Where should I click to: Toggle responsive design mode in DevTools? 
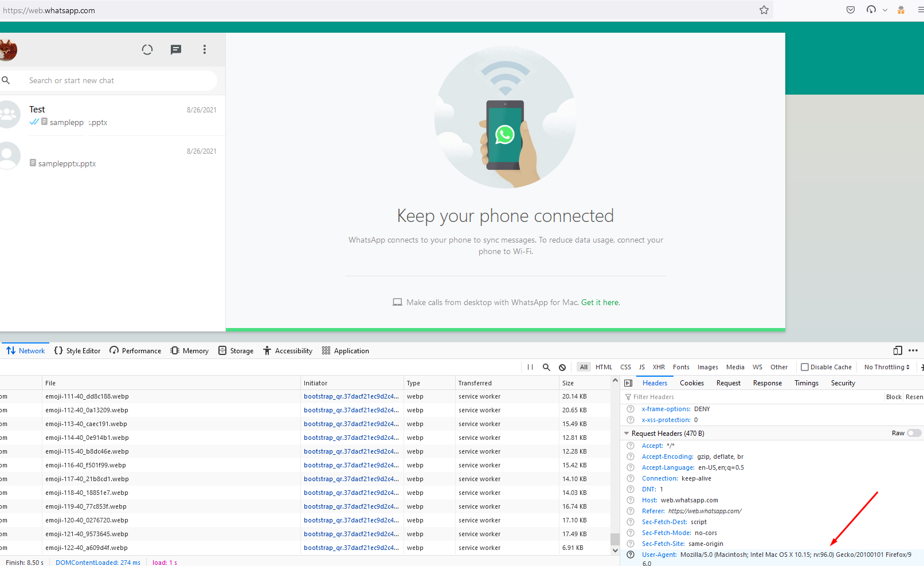tap(897, 350)
